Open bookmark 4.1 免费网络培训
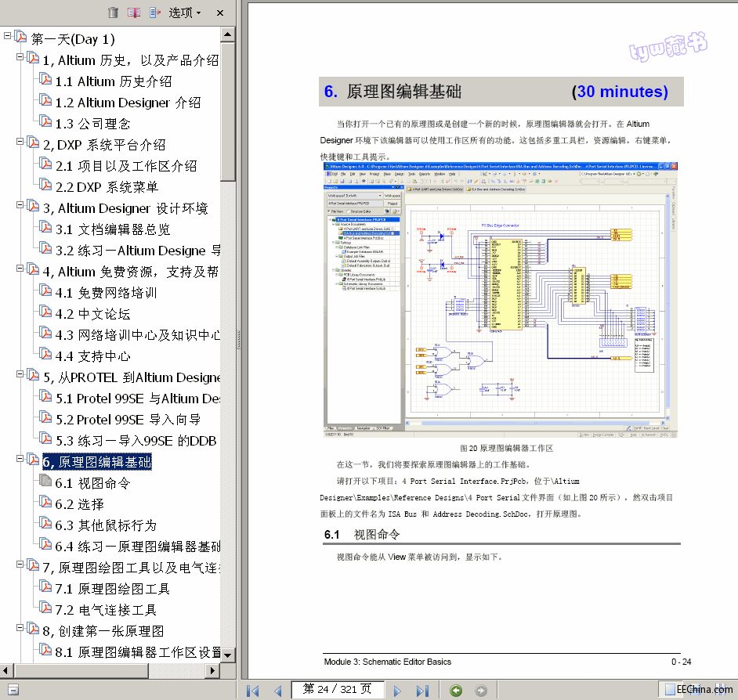This screenshot has height=700, width=738. pyautogui.click(x=106, y=294)
